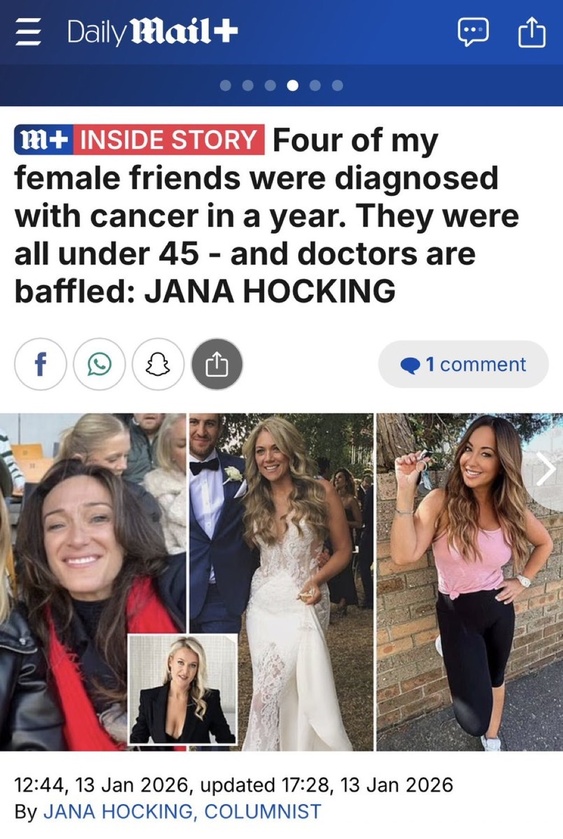Tap the comments speech bubble icon in header
This screenshot has width=563, height=839.
tap(473, 32)
